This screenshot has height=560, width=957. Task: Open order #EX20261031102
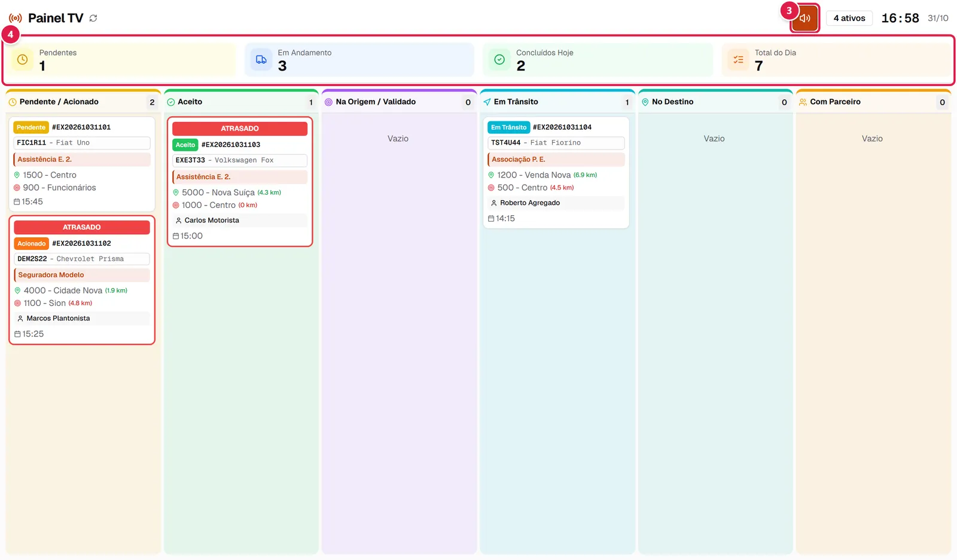[81, 244]
